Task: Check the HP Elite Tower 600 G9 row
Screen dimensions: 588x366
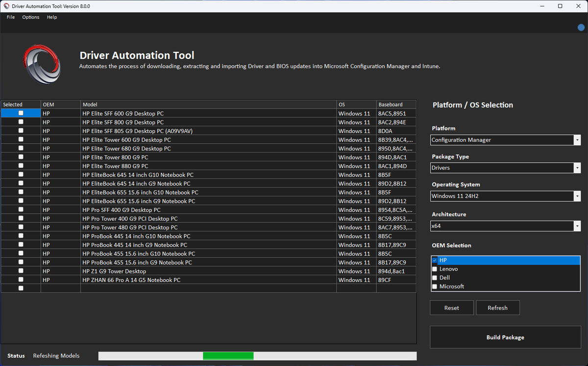Action: 21,140
